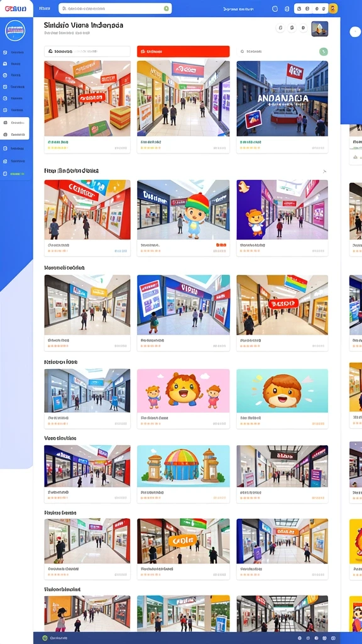Click the white round arrow button on the right panel
The width and height of the screenshot is (362, 644).
click(x=354, y=33)
